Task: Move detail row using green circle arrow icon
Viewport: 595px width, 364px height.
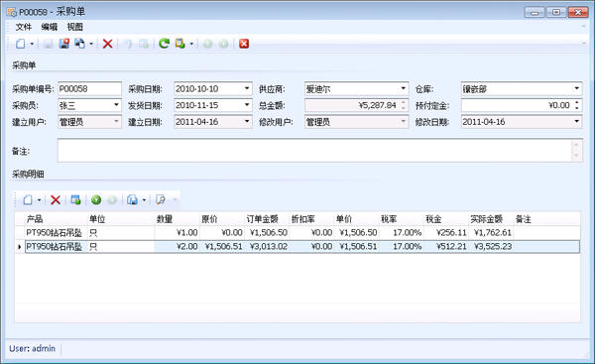Action: (x=96, y=199)
